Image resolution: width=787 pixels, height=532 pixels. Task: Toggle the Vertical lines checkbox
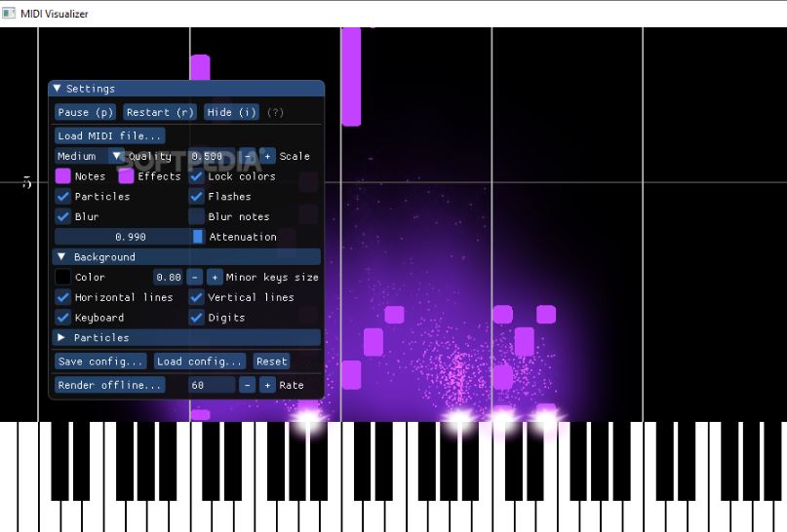pos(197,297)
